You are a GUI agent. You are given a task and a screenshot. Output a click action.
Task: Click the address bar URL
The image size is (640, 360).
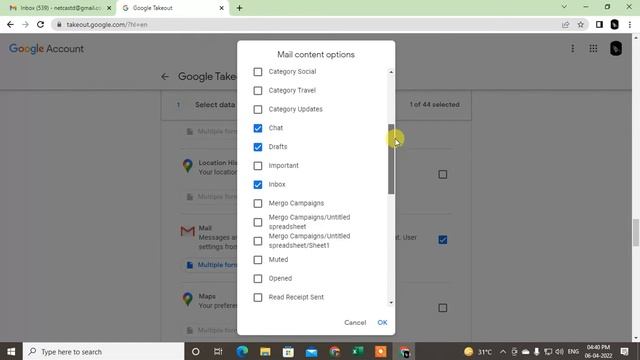pos(107,24)
